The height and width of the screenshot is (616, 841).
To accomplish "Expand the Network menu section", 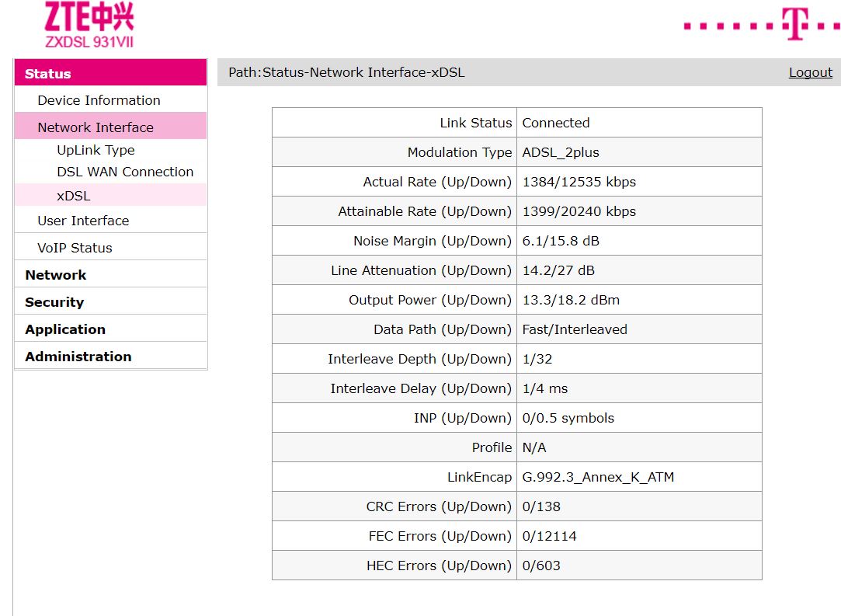I will pos(56,275).
